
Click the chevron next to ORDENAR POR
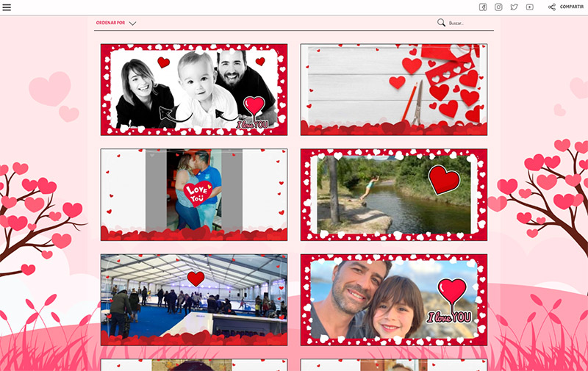(x=132, y=24)
